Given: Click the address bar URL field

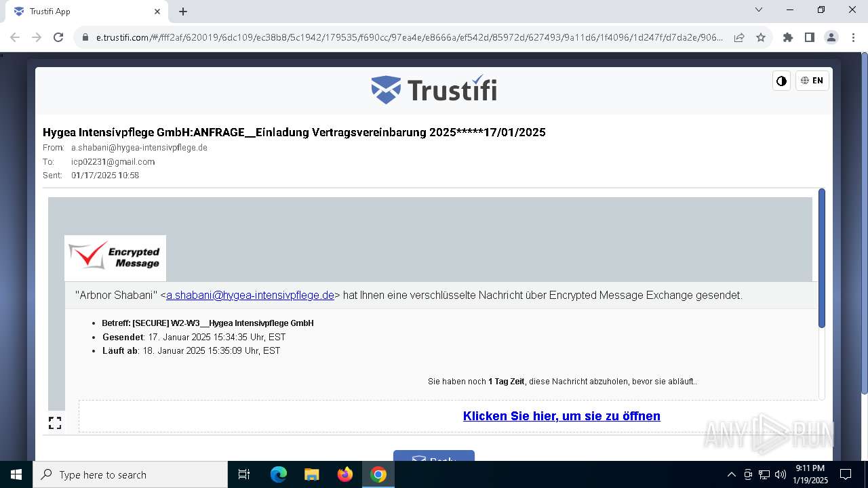Looking at the screenshot, I should (x=409, y=37).
